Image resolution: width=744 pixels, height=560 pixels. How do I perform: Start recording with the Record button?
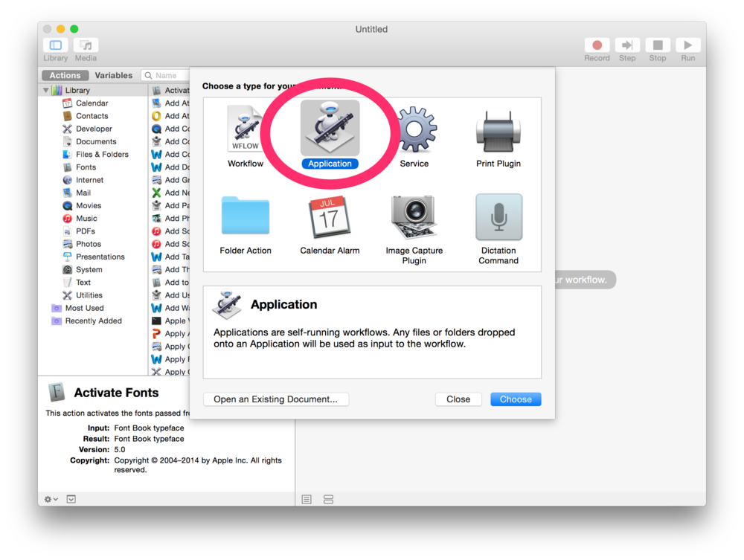tap(597, 45)
